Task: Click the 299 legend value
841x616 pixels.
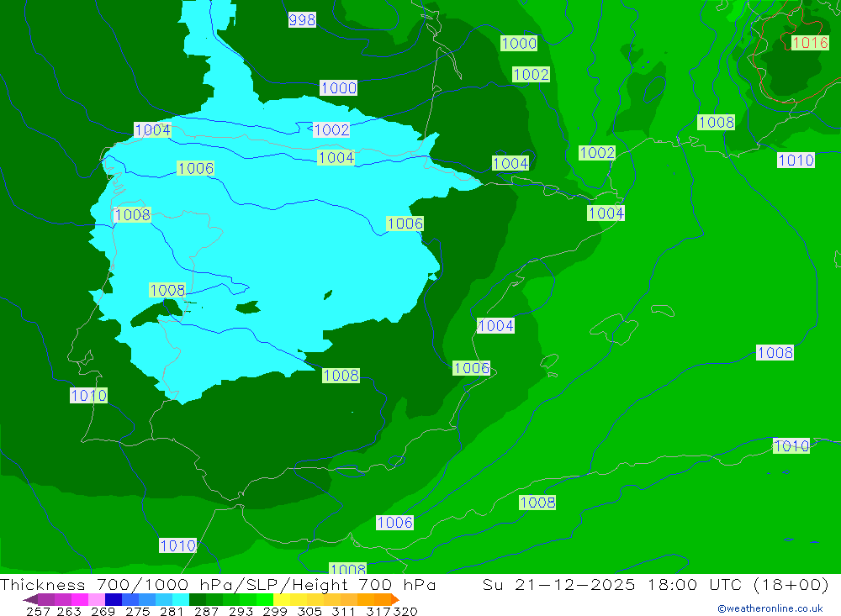Action: click(x=275, y=611)
